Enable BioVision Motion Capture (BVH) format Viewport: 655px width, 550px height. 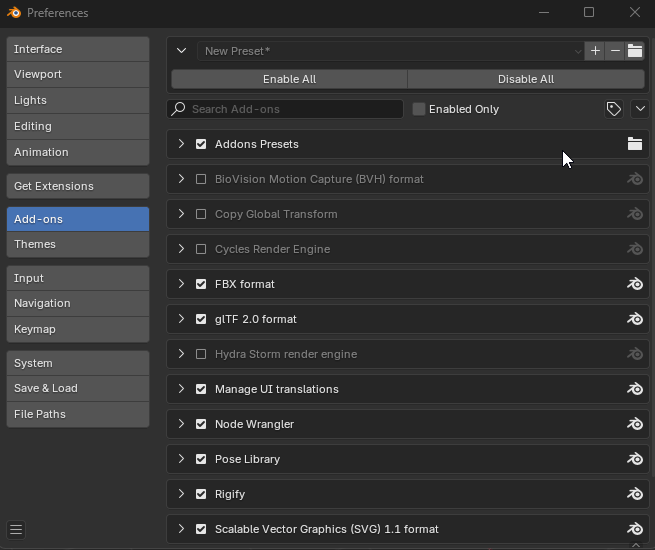pyautogui.click(x=201, y=179)
